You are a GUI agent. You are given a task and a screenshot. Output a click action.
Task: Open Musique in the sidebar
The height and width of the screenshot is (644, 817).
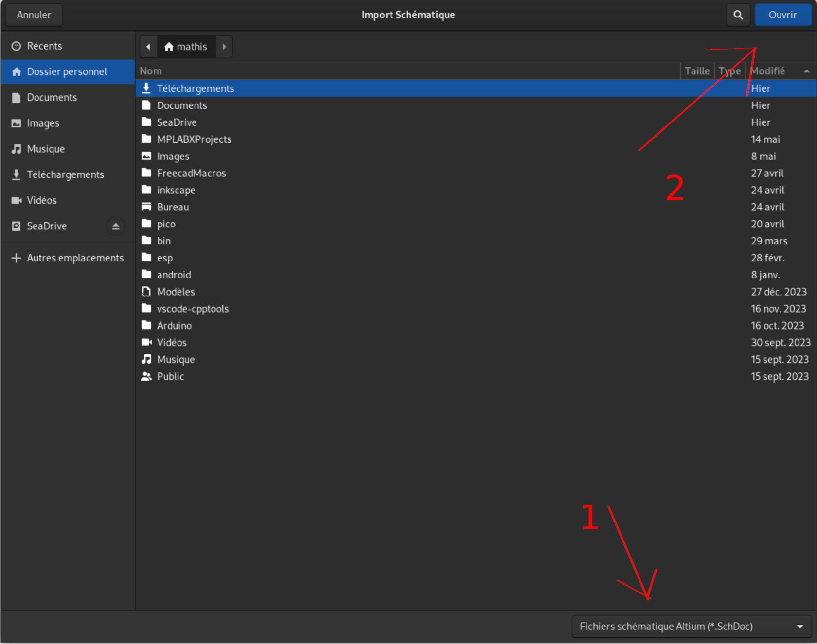point(68,149)
